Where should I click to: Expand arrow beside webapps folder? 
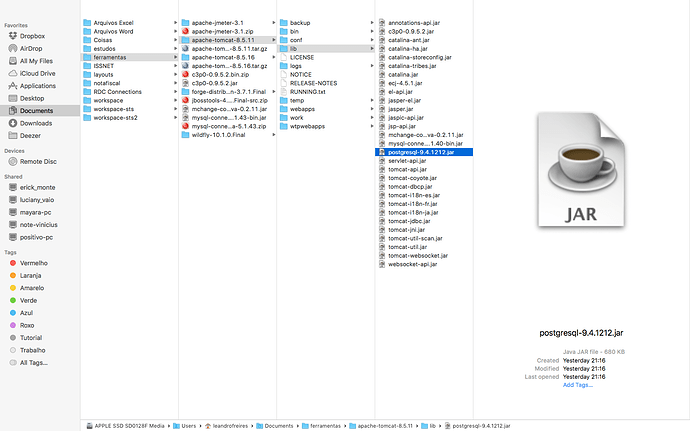coord(372,109)
